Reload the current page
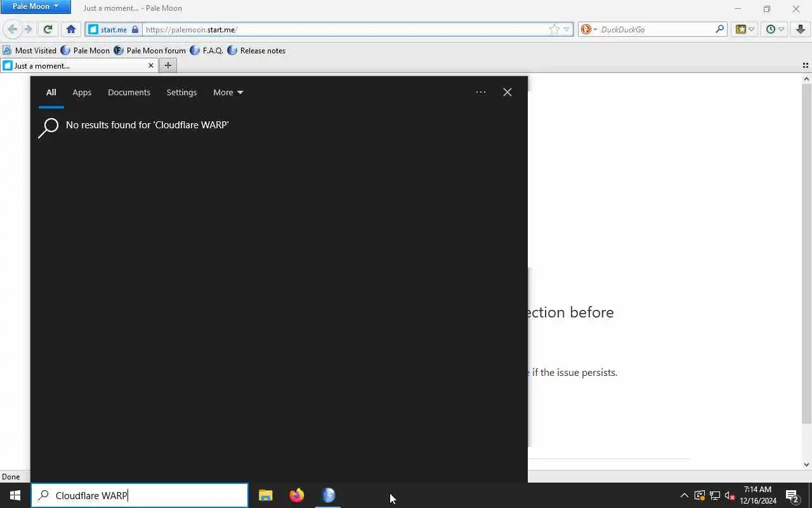Image resolution: width=812 pixels, height=508 pixels. click(x=48, y=29)
